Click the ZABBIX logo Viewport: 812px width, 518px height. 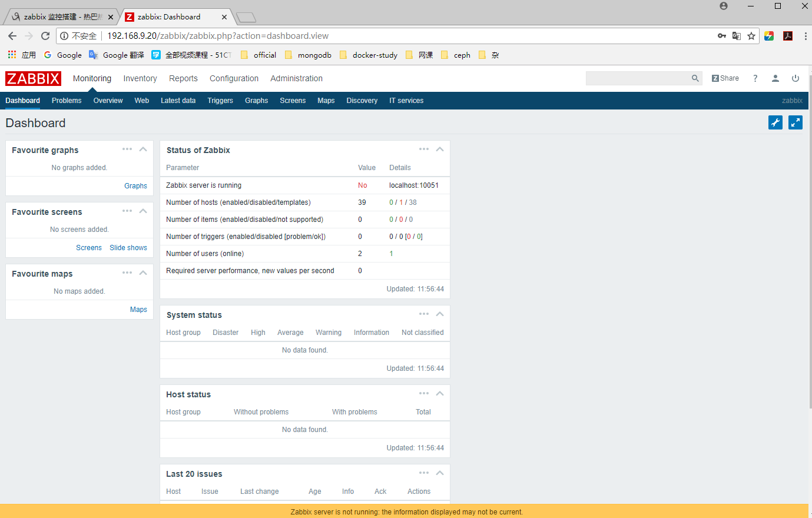coord(33,78)
